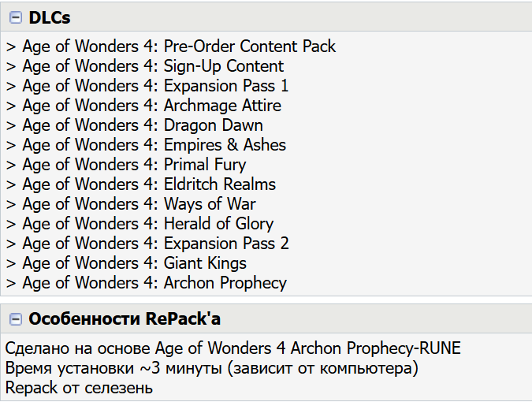This screenshot has width=532, height=402.
Task: Select the Primal Fury line
Action: tap(126, 165)
